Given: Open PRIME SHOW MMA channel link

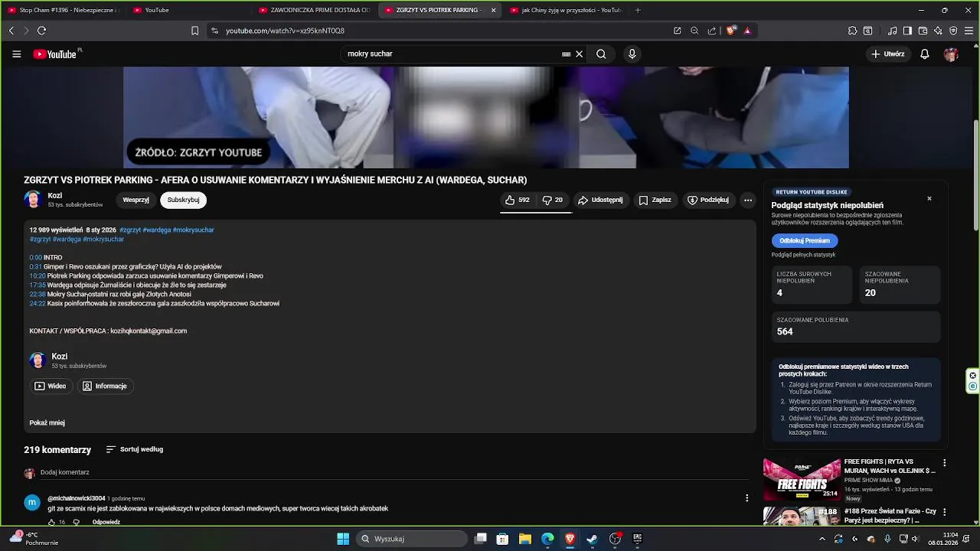Looking at the screenshot, I should pos(868,481).
